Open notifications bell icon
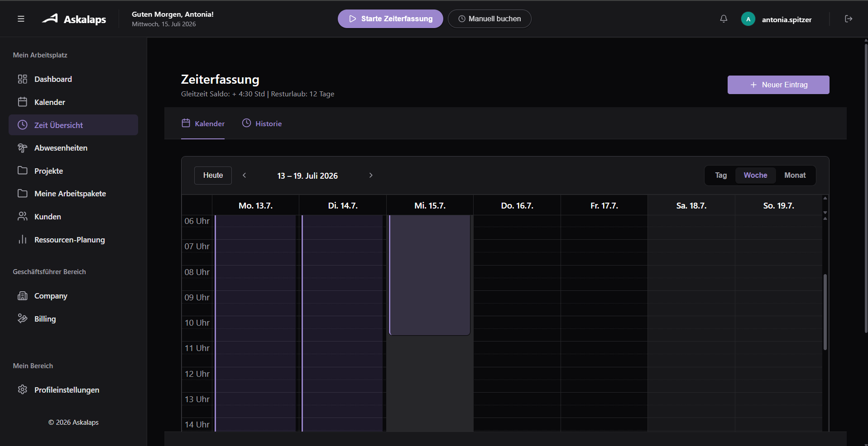Image resolution: width=868 pixels, height=446 pixels. click(724, 19)
